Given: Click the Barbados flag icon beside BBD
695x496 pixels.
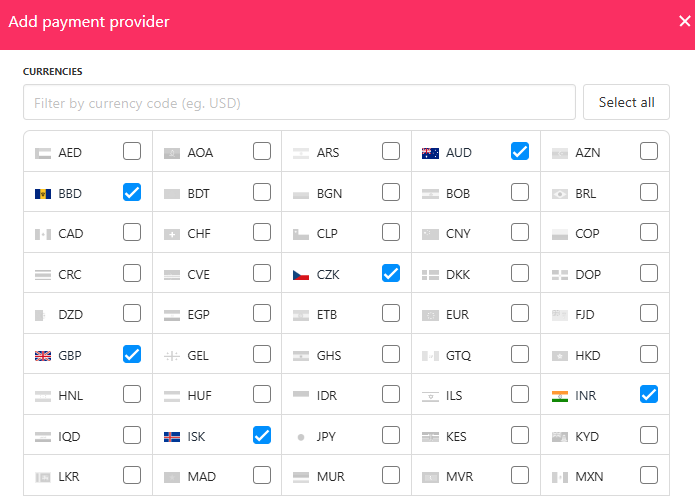Looking at the screenshot, I should tap(43, 194).
